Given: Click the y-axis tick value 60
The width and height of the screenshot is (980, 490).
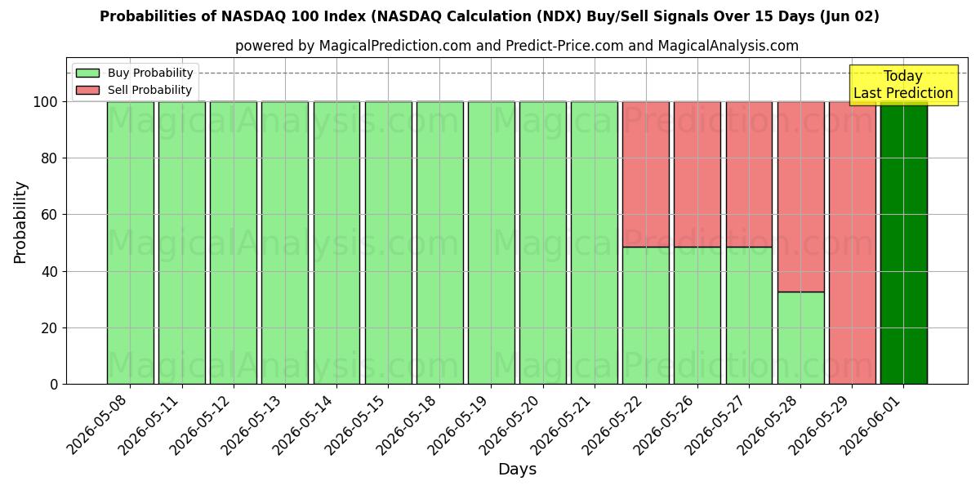Looking at the screenshot, I should 51,215.
